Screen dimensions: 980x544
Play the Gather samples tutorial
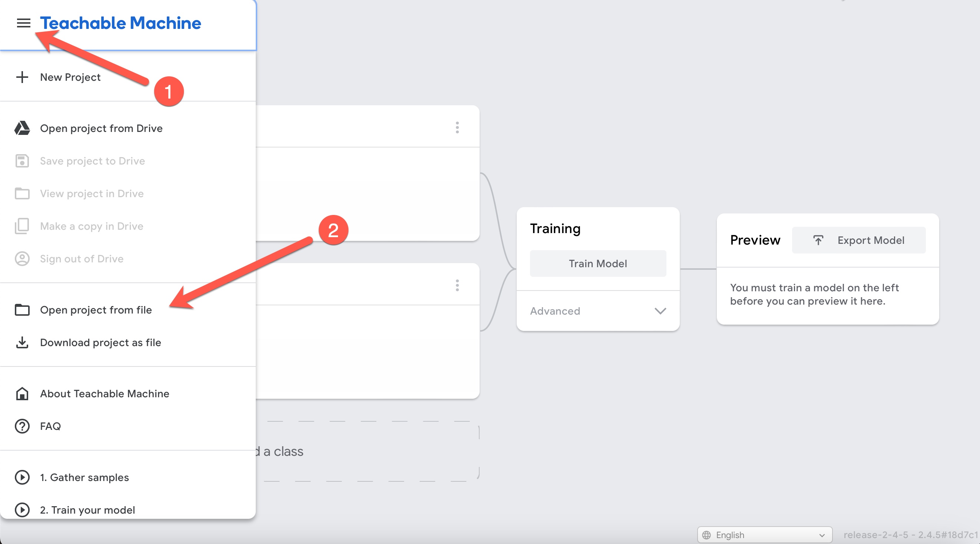pos(22,477)
